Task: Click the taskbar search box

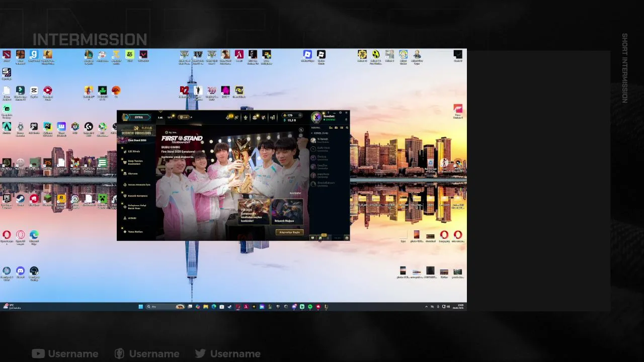Action: tap(166, 306)
